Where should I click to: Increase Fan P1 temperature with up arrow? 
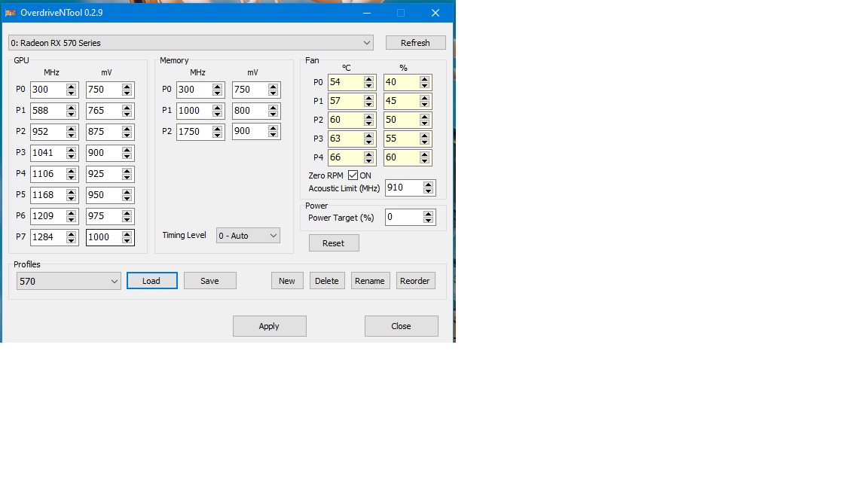[x=368, y=98]
